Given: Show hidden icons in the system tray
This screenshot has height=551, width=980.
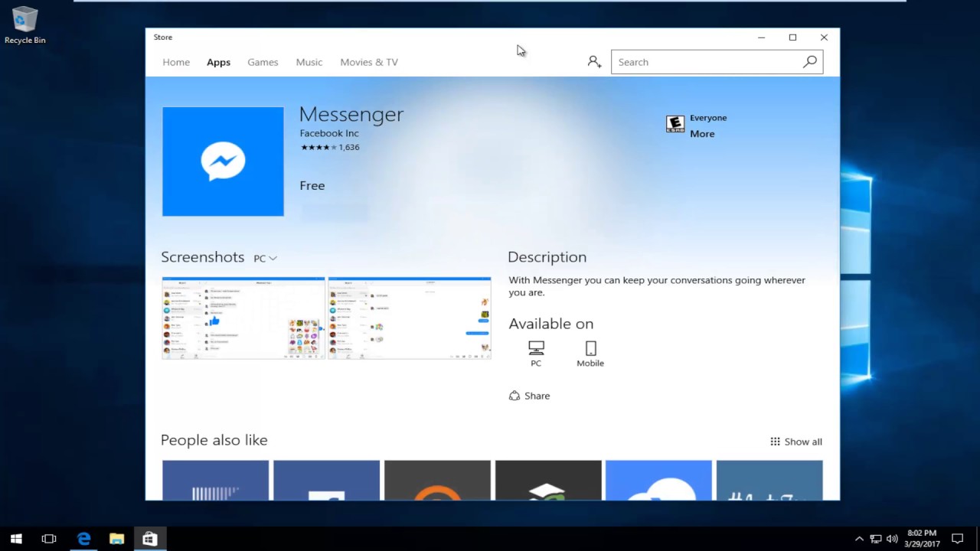Looking at the screenshot, I should click(859, 539).
